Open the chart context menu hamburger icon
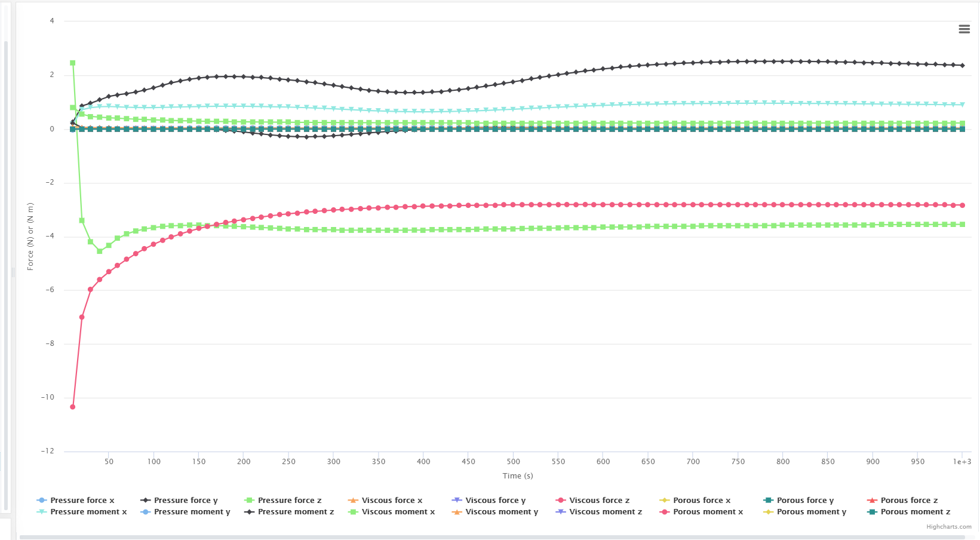 [x=964, y=29]
